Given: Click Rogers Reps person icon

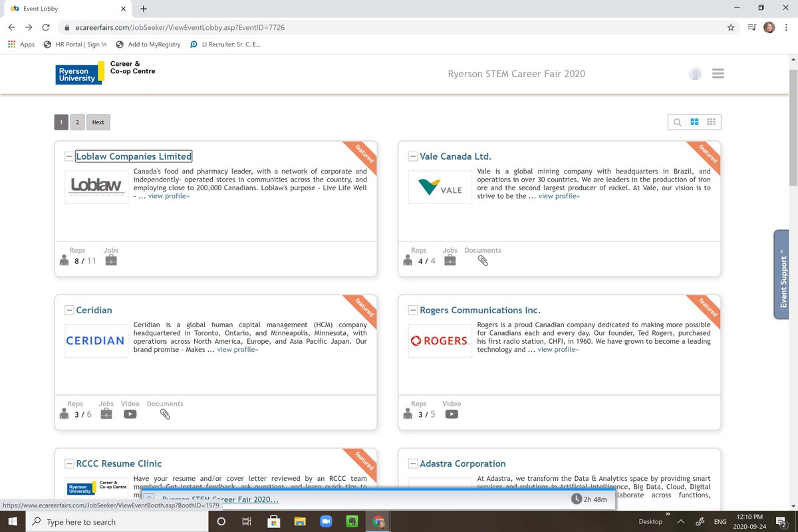Looking at the screenshot, I should pos(408,414).
